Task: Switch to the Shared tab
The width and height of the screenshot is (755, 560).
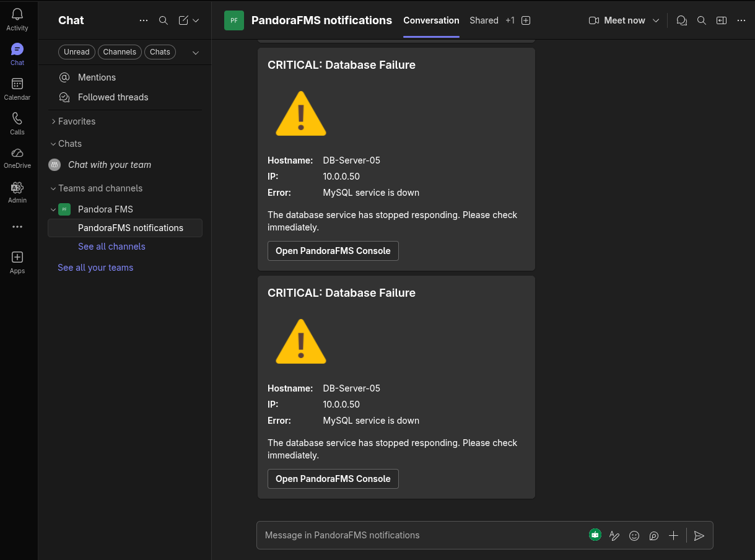Action: 484,20
